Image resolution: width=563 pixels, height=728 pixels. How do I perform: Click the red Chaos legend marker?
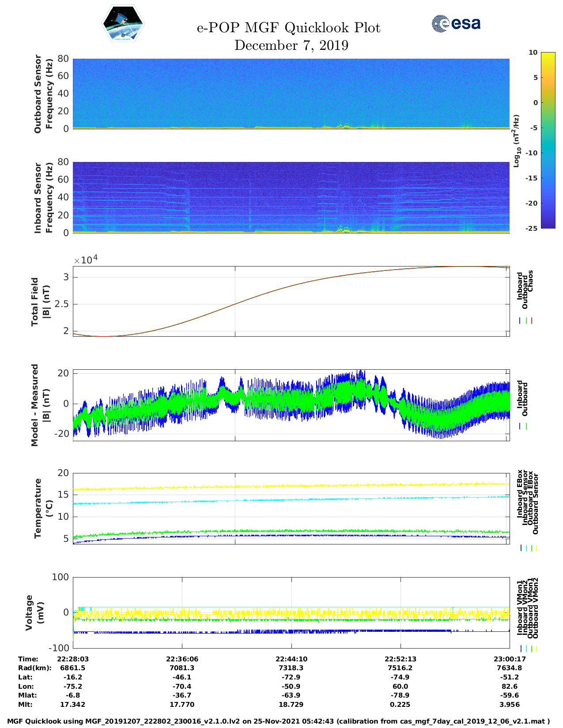click(532, 321)
